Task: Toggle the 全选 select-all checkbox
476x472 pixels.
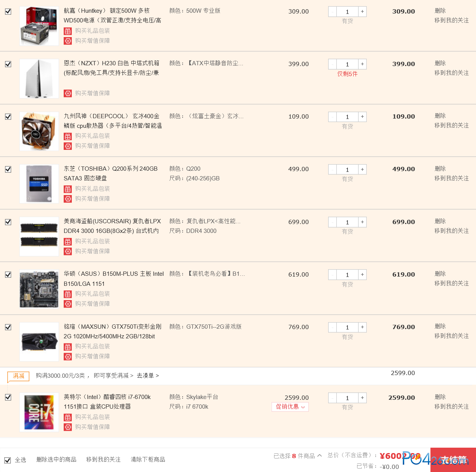Action: (7, 460)
